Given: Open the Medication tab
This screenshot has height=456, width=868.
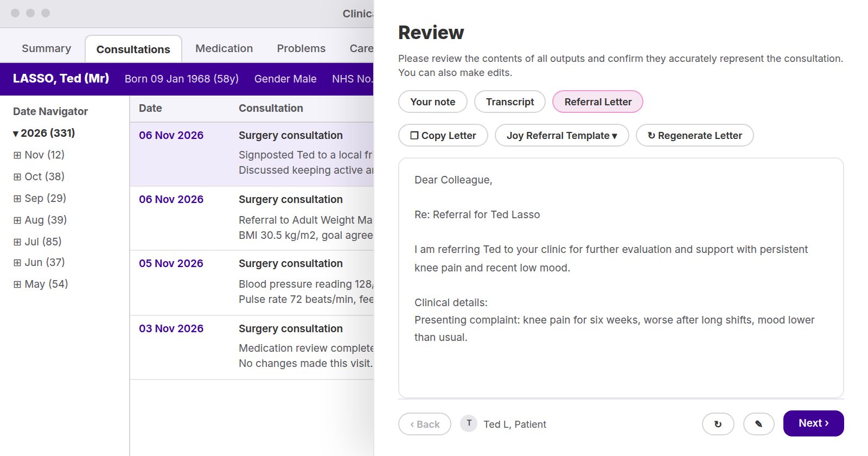Looking at the screenshot, I should coord(224,48).
